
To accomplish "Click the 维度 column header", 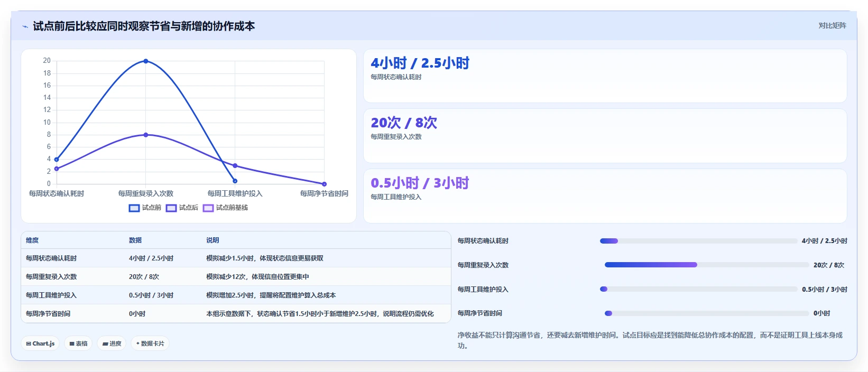I will [x=32, y=240].
